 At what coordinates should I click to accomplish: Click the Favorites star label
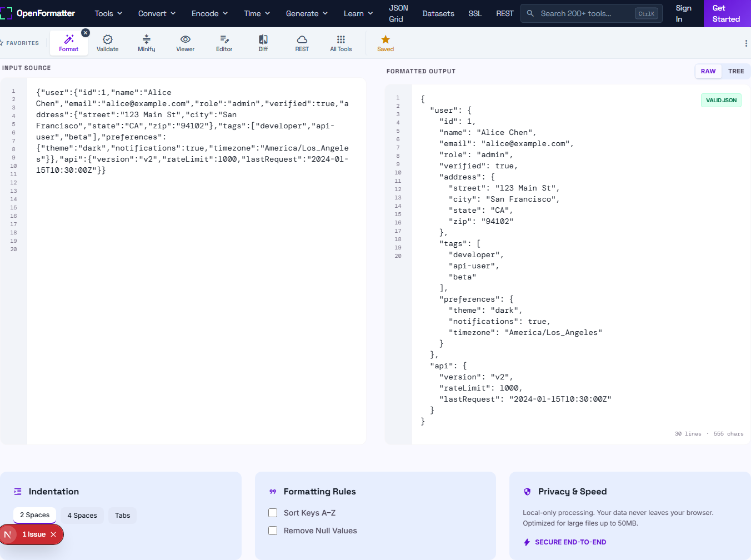click(x=19, y=43)
